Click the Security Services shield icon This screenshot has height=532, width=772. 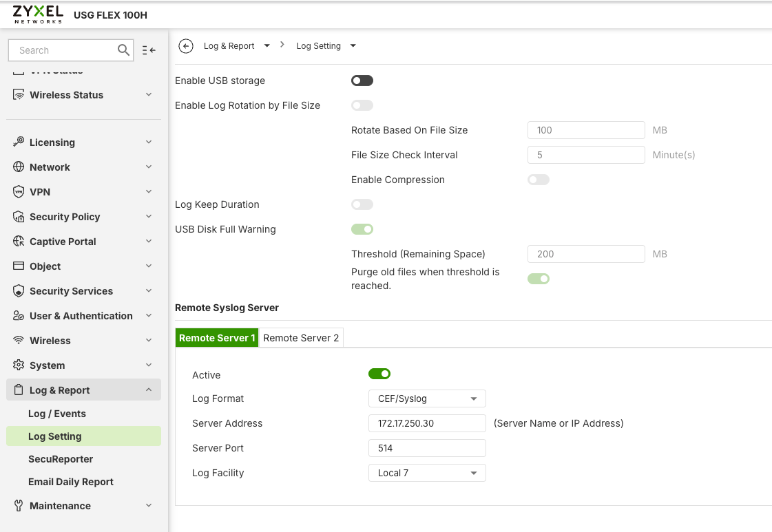pos(18,291)
